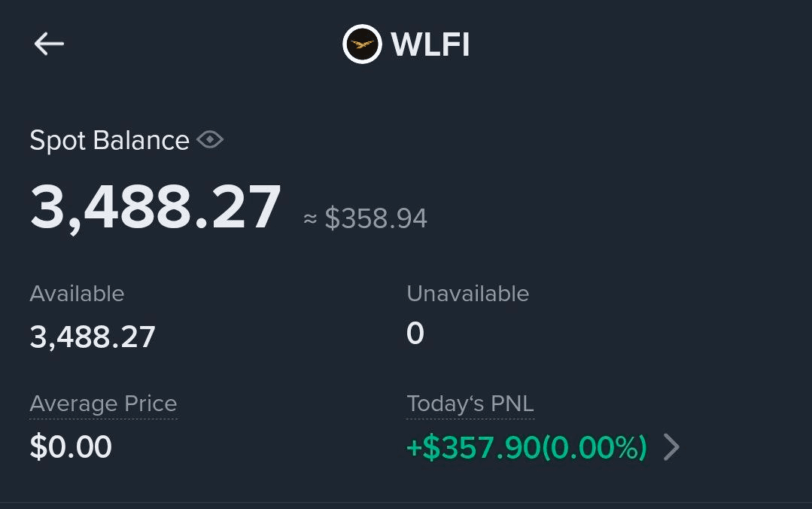Select the large Spot Balance amount 3,488.27
Image resolution: width=812 pixels, height=509 pixels.
coord(155,207)
